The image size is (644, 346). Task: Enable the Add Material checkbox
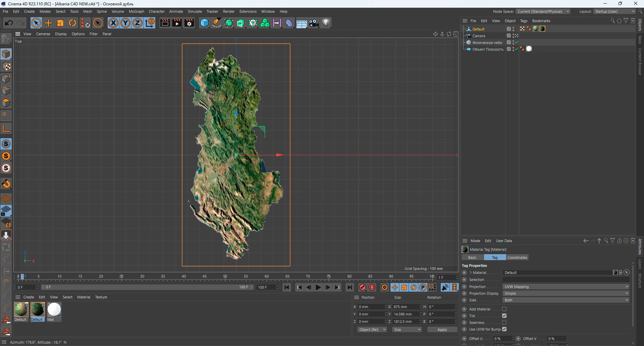504,309
